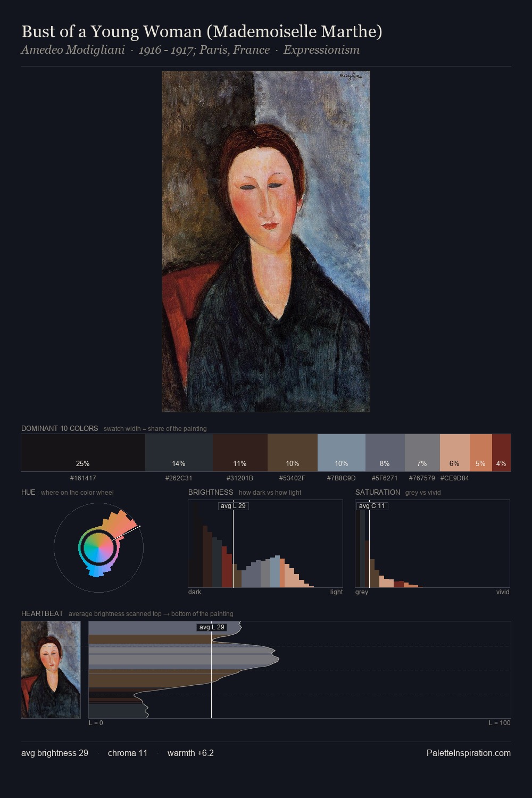The width and height of the screenshot is (532, 798).
Task: Choose the 4% dark red swatch
Action: 501,453
